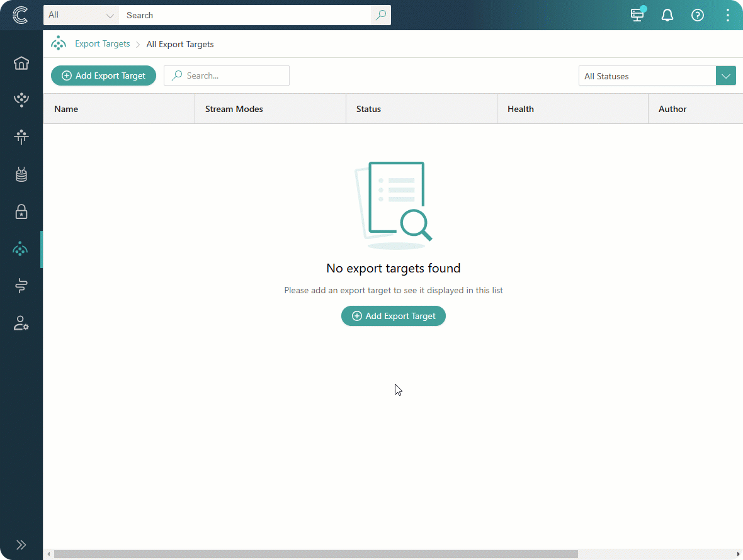Open the data processing icon below sources
The width and height of the screenshot is (743, 560).
pyautogui.click(x=21, y=137)
